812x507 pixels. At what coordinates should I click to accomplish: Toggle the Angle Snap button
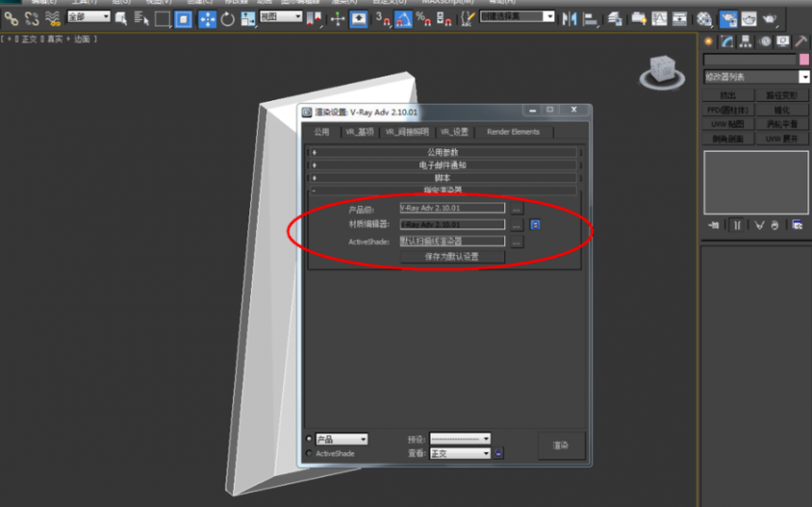tap(403, 20)
